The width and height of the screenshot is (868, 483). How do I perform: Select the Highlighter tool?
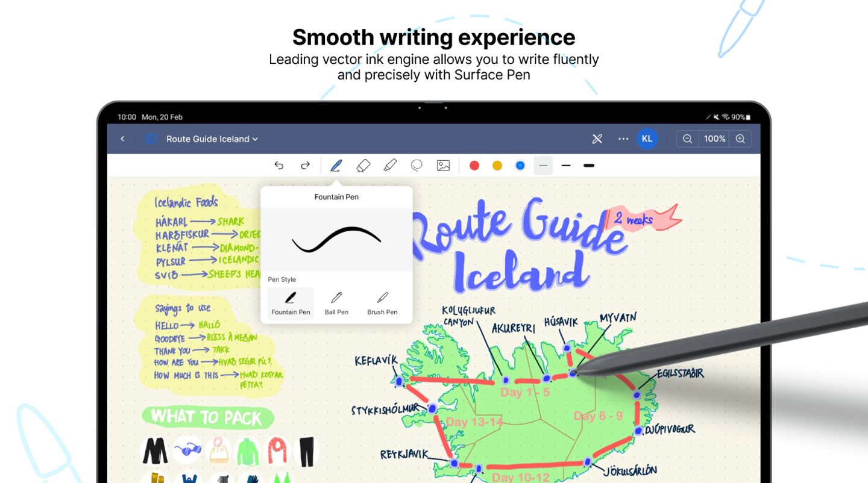[x=390, y=166]
